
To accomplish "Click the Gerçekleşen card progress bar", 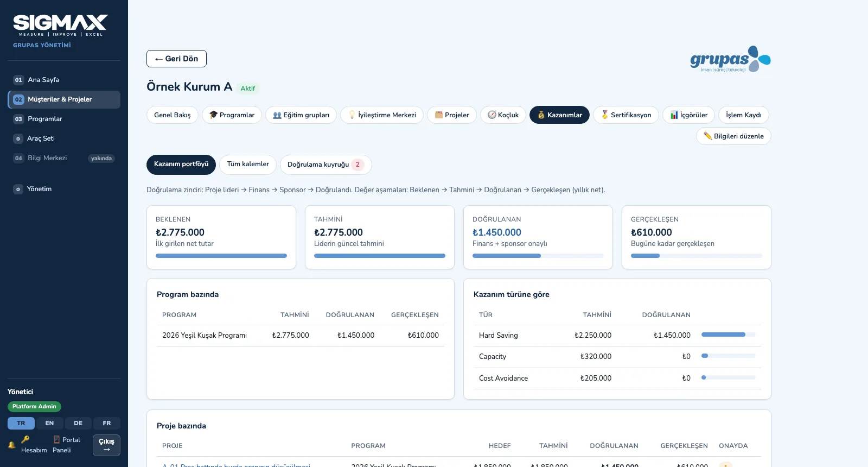I will coord(697,256).
